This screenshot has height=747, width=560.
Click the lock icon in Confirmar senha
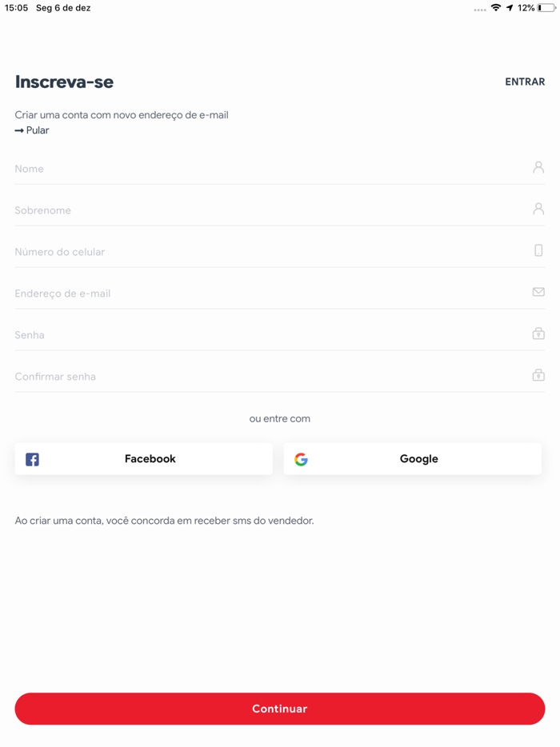pos(538,375)
